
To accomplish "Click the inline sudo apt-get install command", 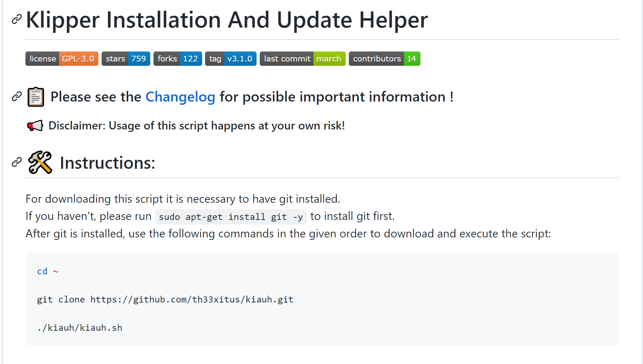I will (x=231, y=217).
